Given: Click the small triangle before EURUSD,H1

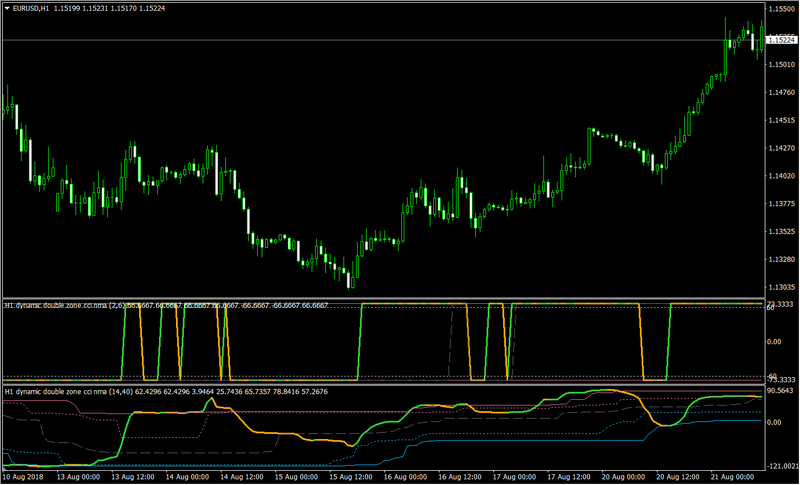Looking at the screenshot, I should 7,9.
